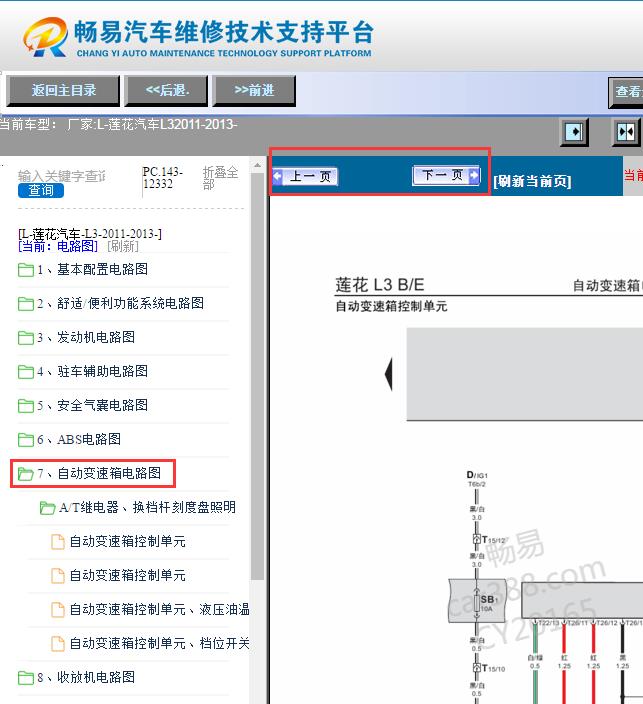Click the 查询 search button
The width and height of the screenshot is (643, 704).
pos(41,190)
